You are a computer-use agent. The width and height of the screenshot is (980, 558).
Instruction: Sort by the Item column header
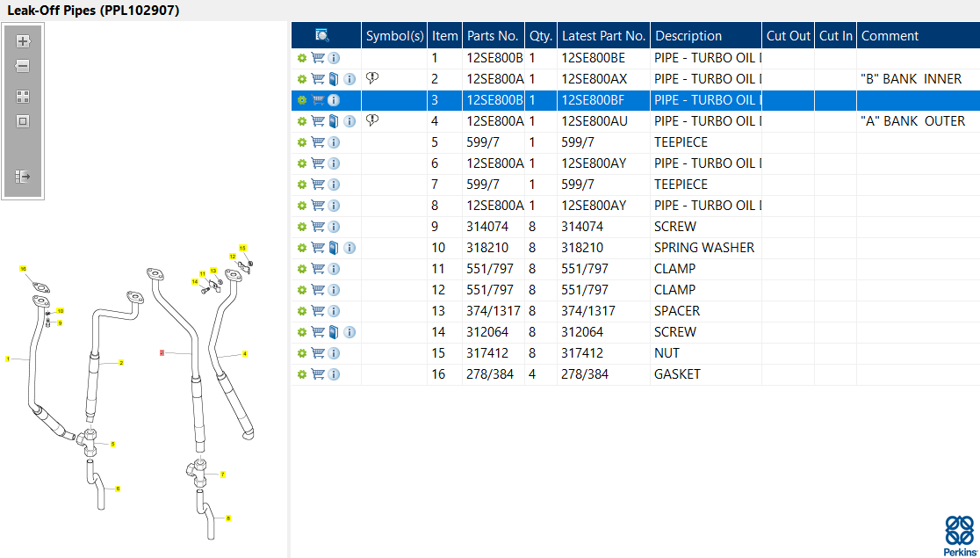pyautogui.click(x=445, y=36)
